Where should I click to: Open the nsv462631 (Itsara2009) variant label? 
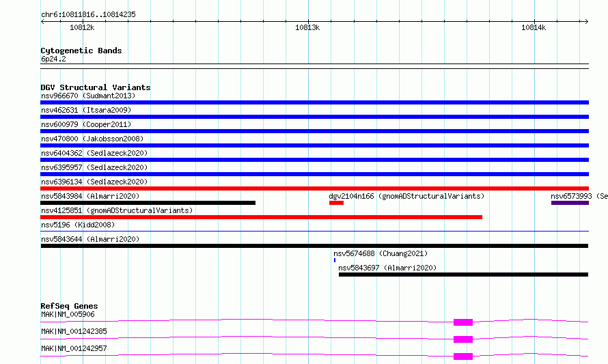(x=86, y=110)
